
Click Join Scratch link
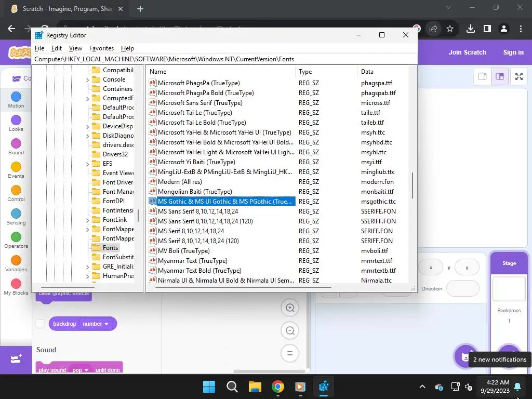point(467,52)
